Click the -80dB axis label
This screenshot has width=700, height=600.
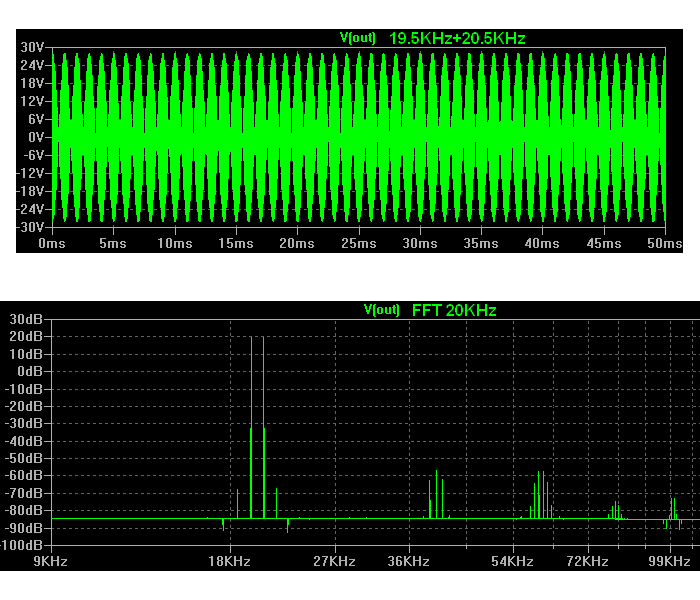coord(23,510)
